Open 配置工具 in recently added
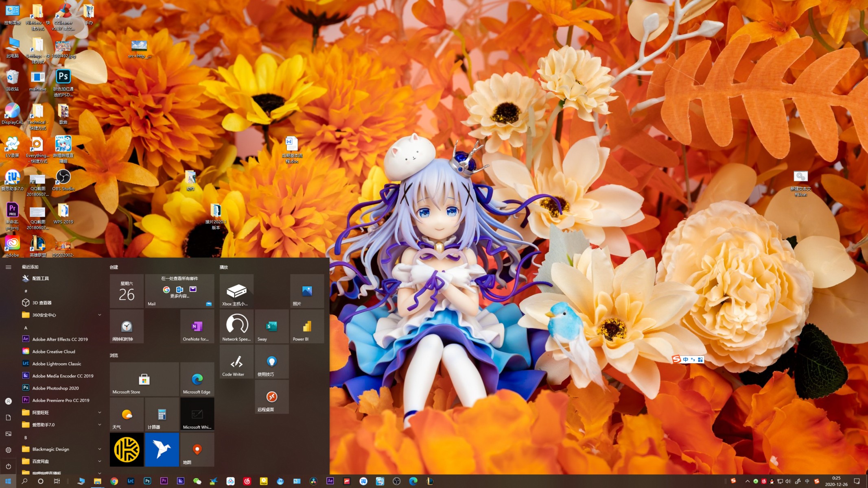The image size is (868, 488). coord(61,278)
